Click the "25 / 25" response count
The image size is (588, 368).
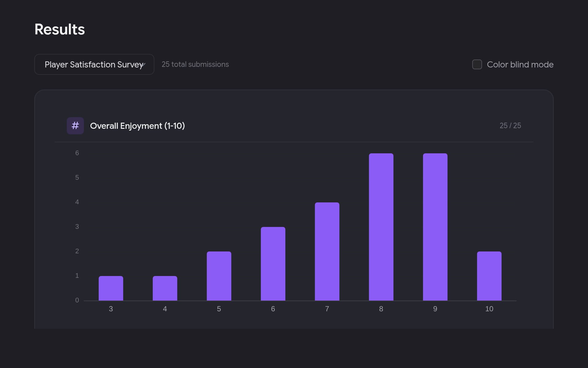pos(510,126)
